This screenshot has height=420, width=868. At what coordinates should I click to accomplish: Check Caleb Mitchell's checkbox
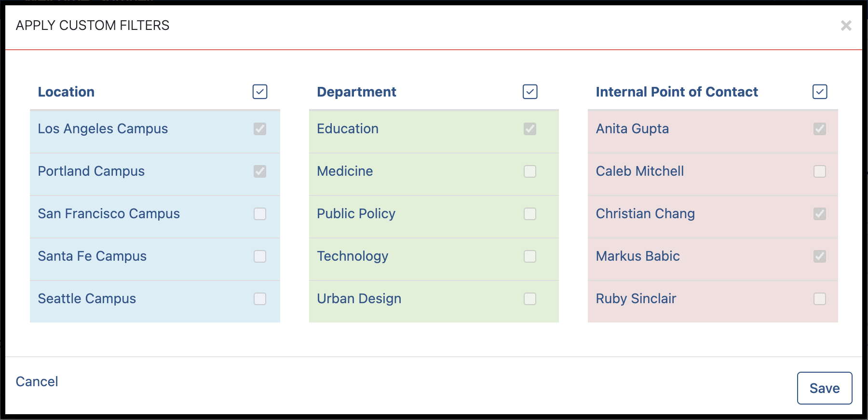point(820,171)
